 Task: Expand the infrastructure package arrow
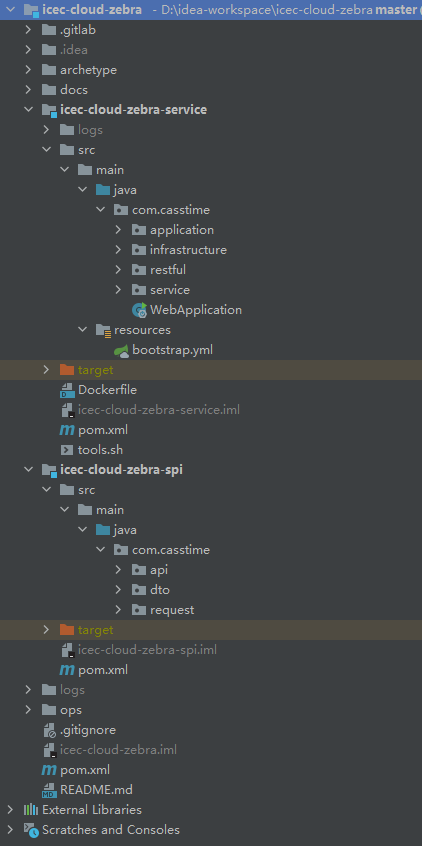[x=119, y=250]
